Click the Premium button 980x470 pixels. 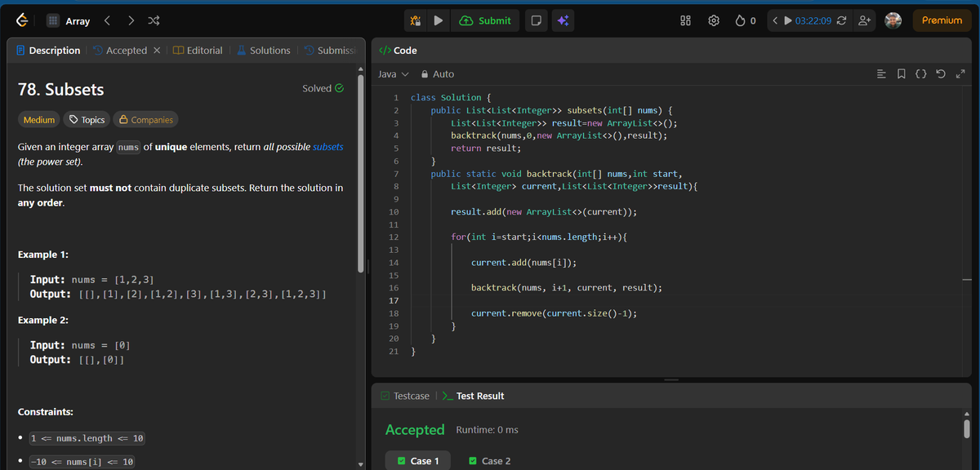point(942,20)
